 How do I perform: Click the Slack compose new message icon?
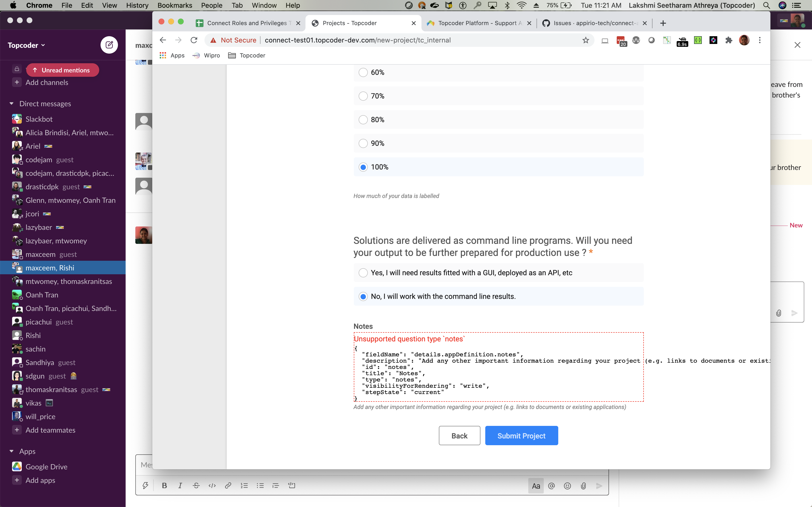(x=109, y=45)
